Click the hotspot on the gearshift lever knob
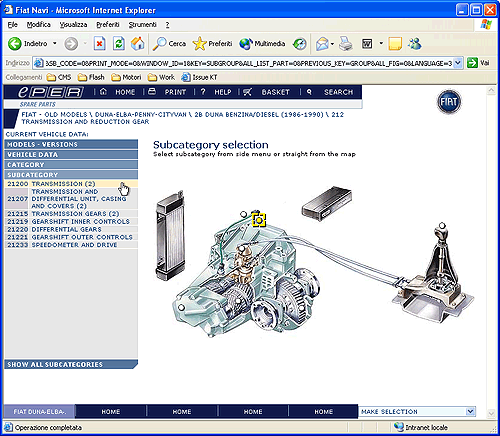The height and width of the screenshot is (436, 500). click(x=442, y=225)
